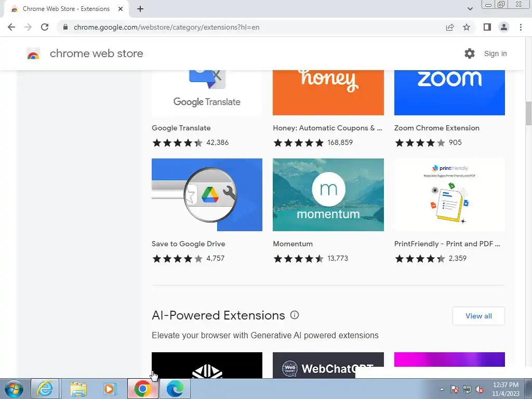Viewport: 532px width, 399px height.
Task: Close the Chrome Web Store tab
Action: pos(121,9)
